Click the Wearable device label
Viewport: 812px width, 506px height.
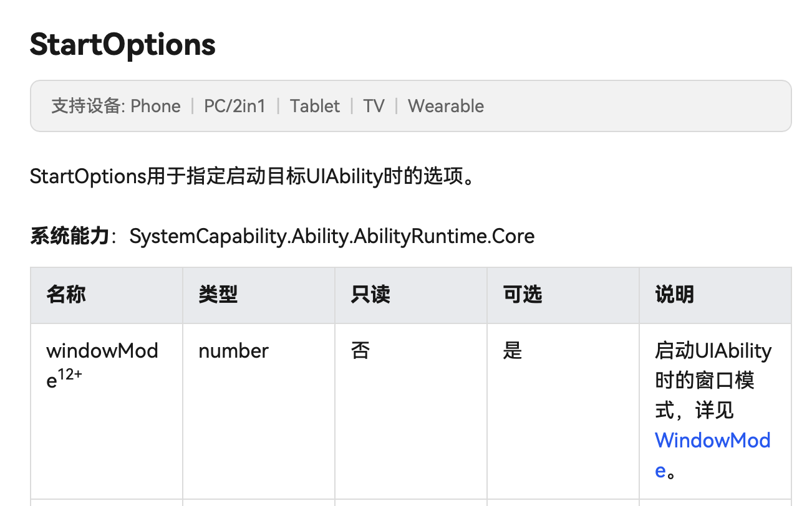(446, 106)
